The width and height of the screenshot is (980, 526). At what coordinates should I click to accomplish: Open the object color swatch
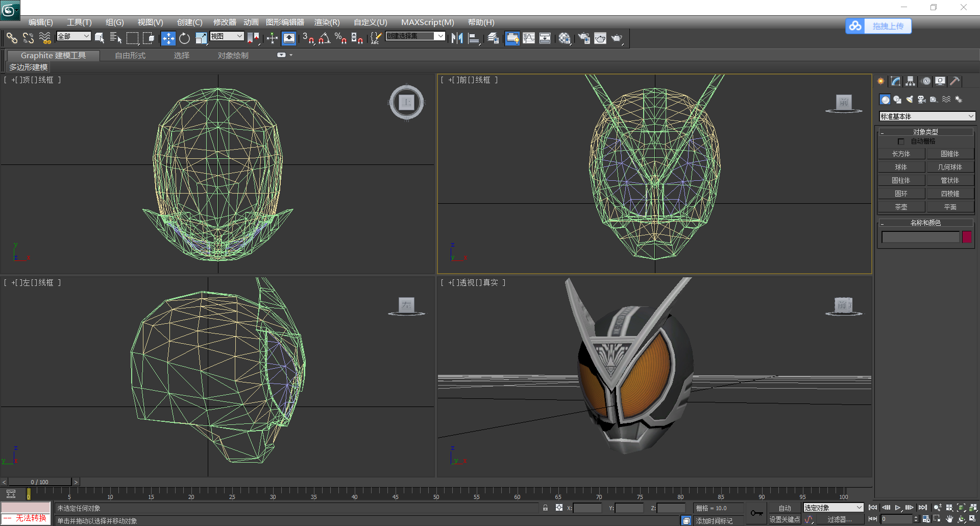[967, 237]
